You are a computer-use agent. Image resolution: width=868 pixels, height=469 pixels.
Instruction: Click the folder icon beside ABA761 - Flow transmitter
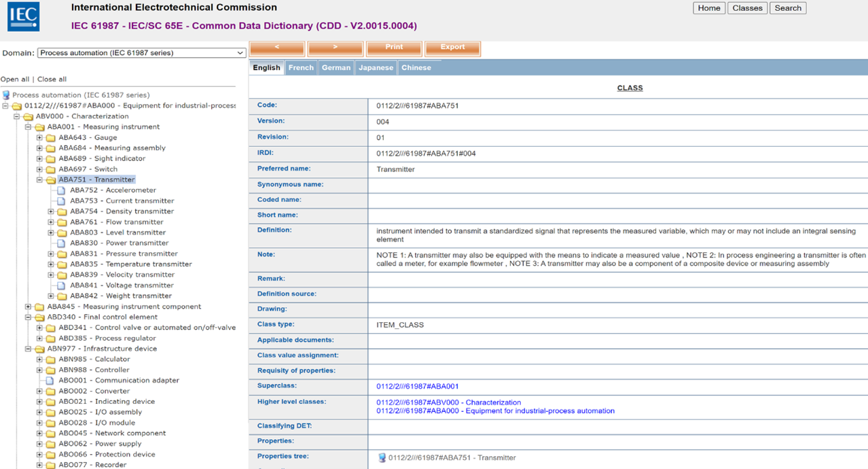(x=62, y=222)
